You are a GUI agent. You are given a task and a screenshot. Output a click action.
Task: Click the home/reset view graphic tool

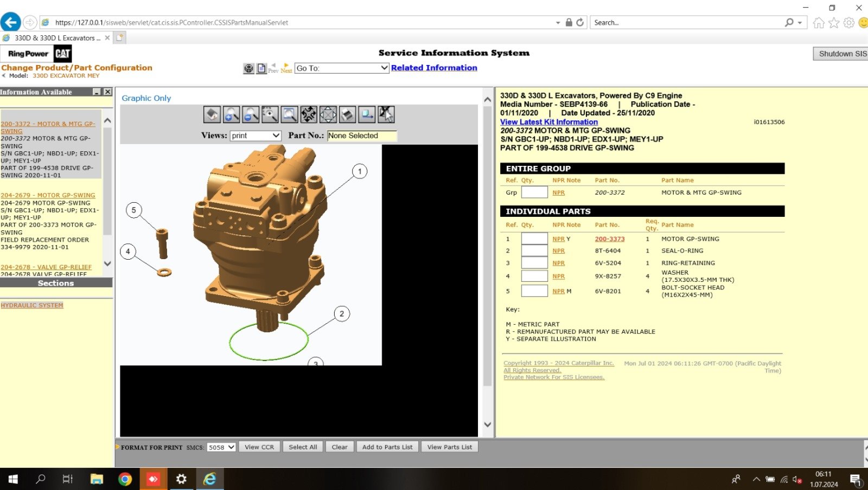[212, 114]
